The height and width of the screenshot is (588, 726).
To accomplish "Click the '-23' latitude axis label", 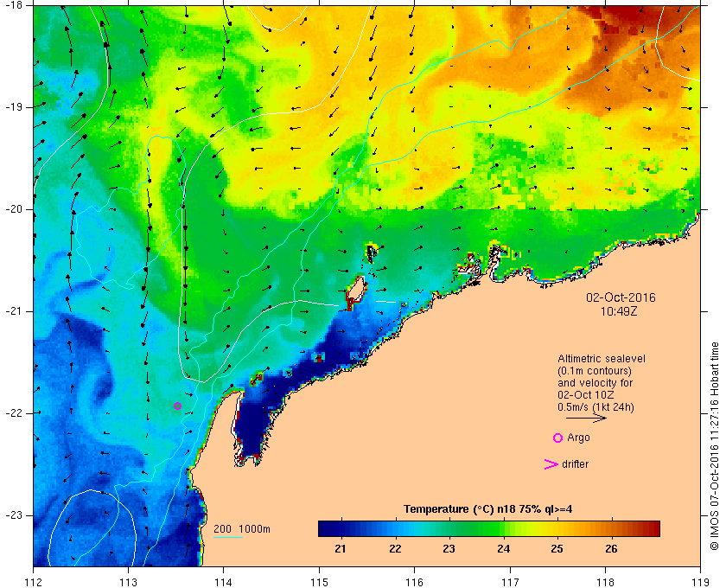I will pyautogui.click(x=13, y=515).
